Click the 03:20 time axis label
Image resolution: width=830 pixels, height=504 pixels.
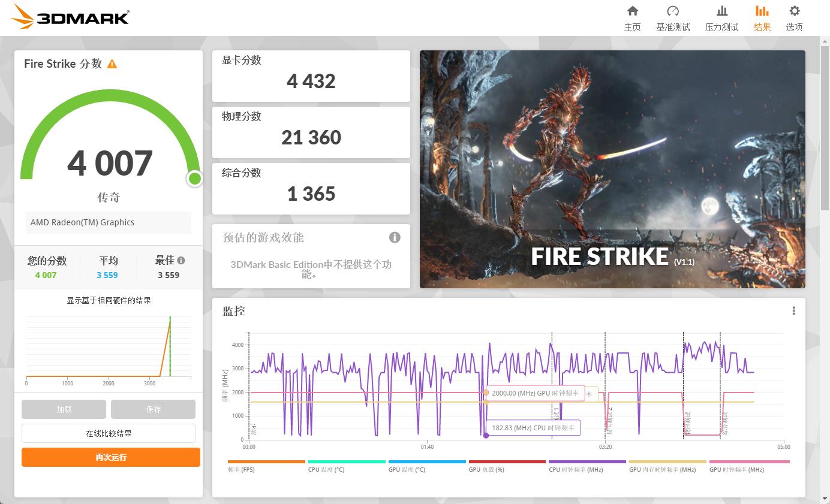tap(605, 446)
